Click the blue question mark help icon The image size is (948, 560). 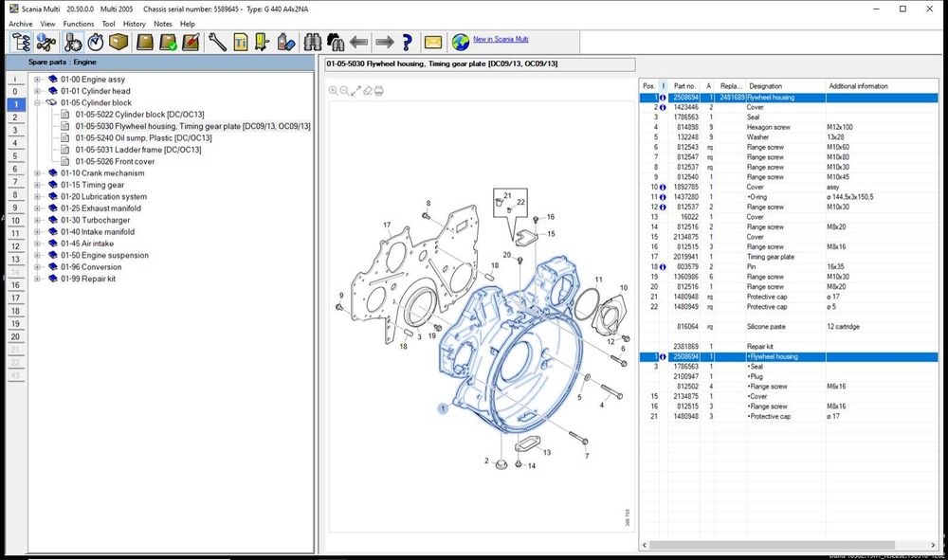(408, 43)
